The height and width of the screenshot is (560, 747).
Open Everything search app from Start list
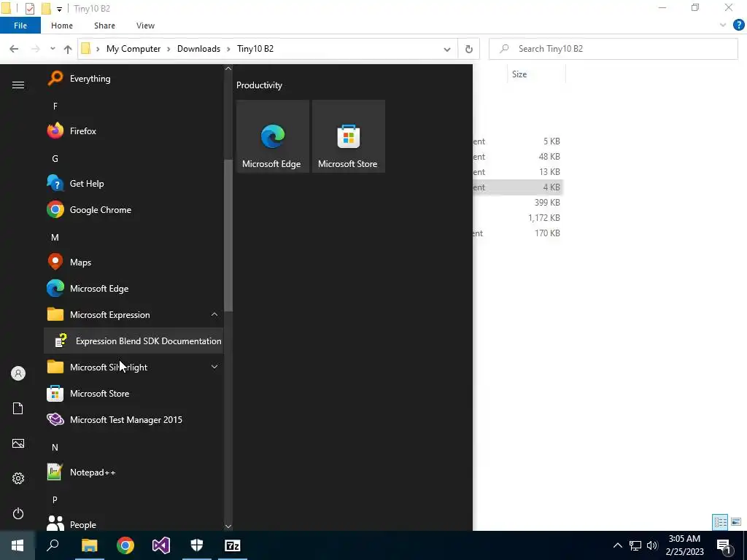tap(133, 79)
